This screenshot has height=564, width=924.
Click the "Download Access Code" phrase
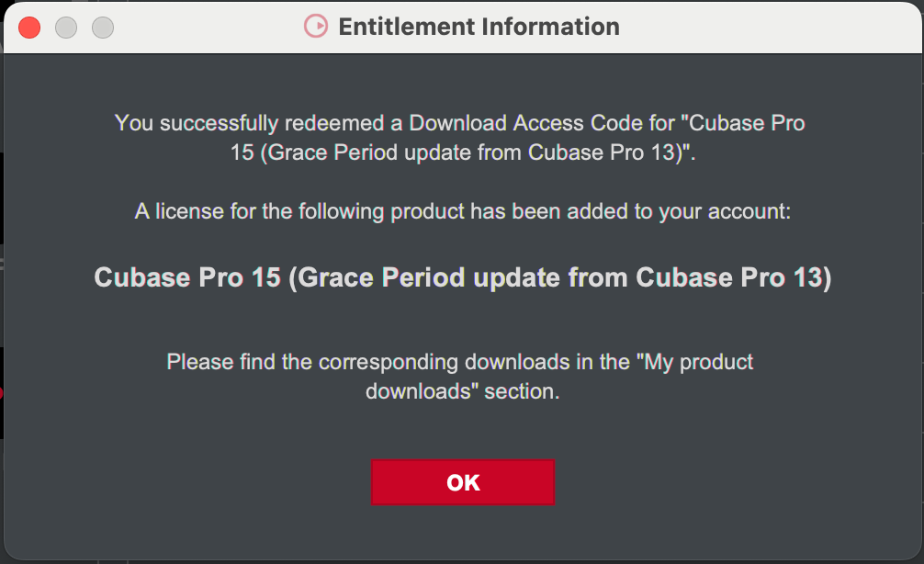tap(501, 122)
